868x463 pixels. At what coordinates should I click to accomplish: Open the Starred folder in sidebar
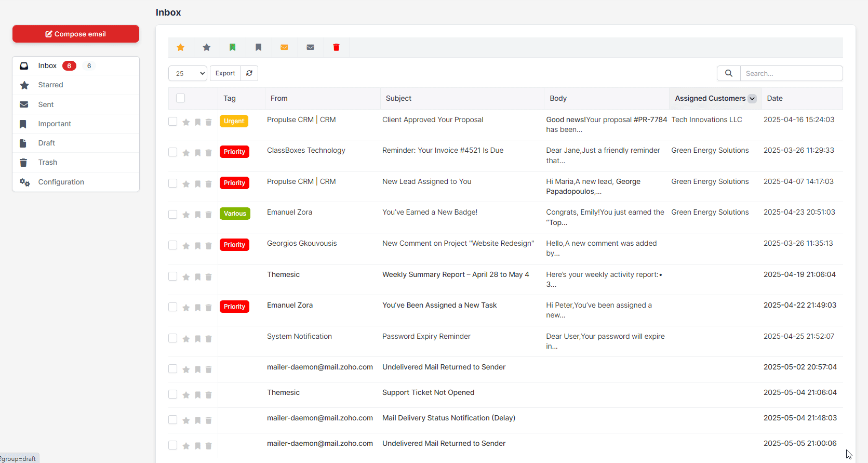pos(50,85)
